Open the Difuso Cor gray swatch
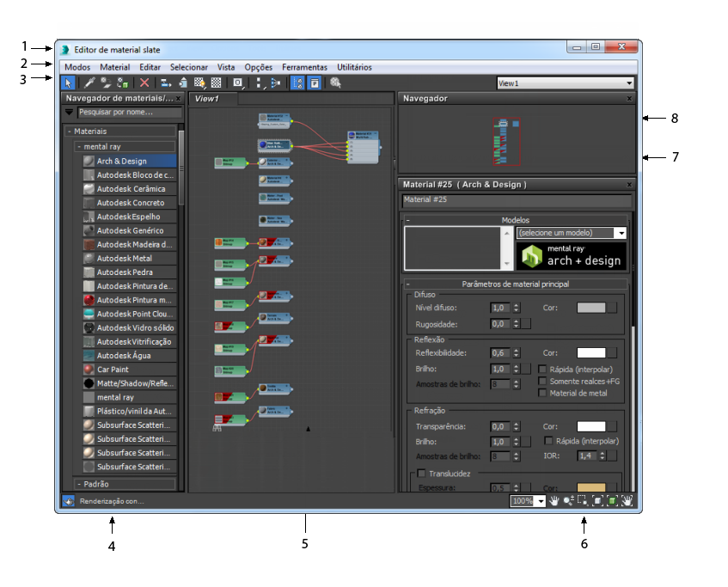This screenshot has height=587, width=728. (x=591, y=308)
